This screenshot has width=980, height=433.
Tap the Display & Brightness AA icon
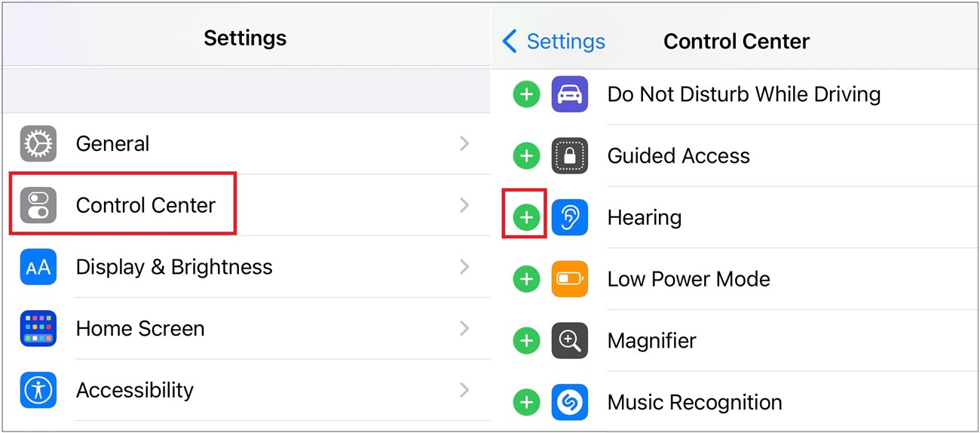coord(38,267)
